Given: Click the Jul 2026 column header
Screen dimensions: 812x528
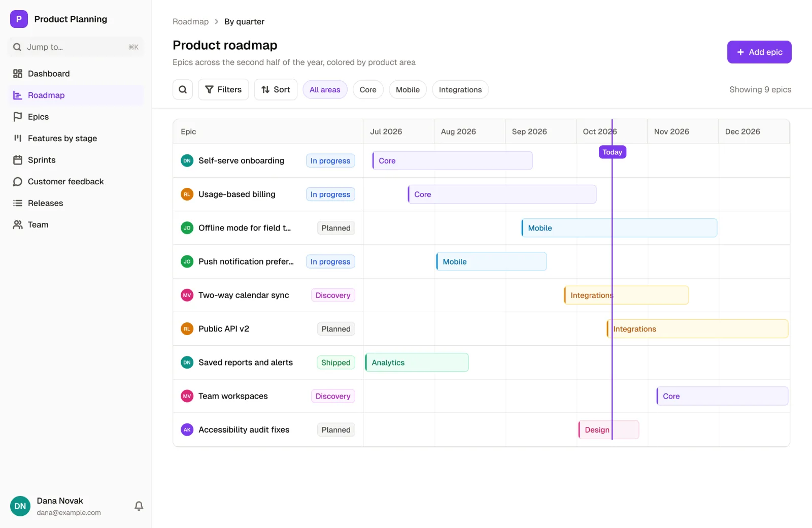Looking at the screenshot, I should [398, 131].
